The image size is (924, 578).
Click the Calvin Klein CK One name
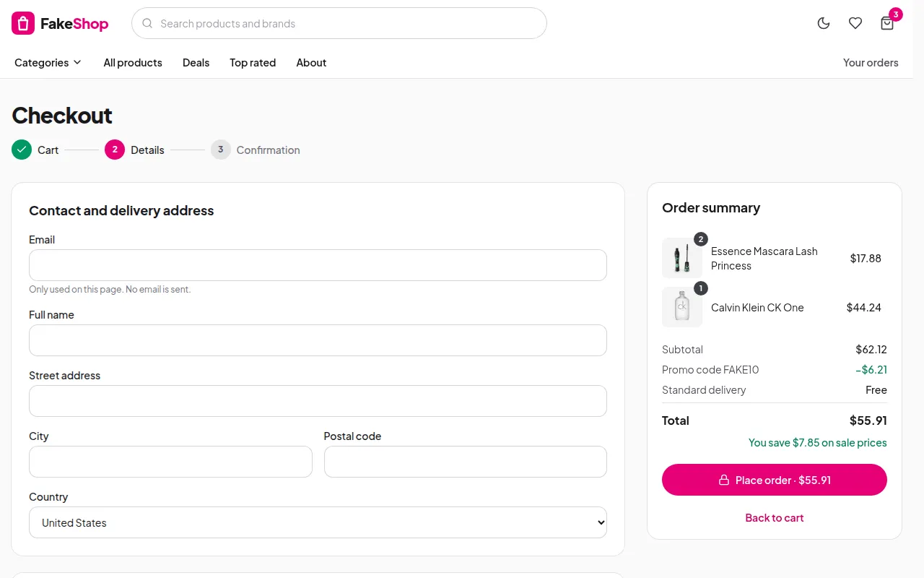[x=757, y=307]
